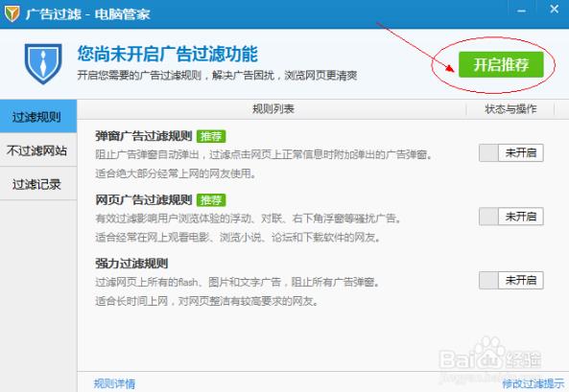The height and width of the screenshot is (392, 569).
Task: Turn on the 强力过滤规则 switch
Action: coord(510,280)
